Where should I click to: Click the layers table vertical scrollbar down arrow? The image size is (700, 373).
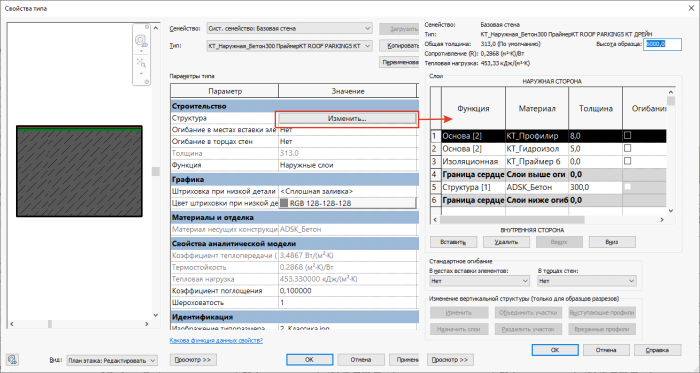coord(670,210)
